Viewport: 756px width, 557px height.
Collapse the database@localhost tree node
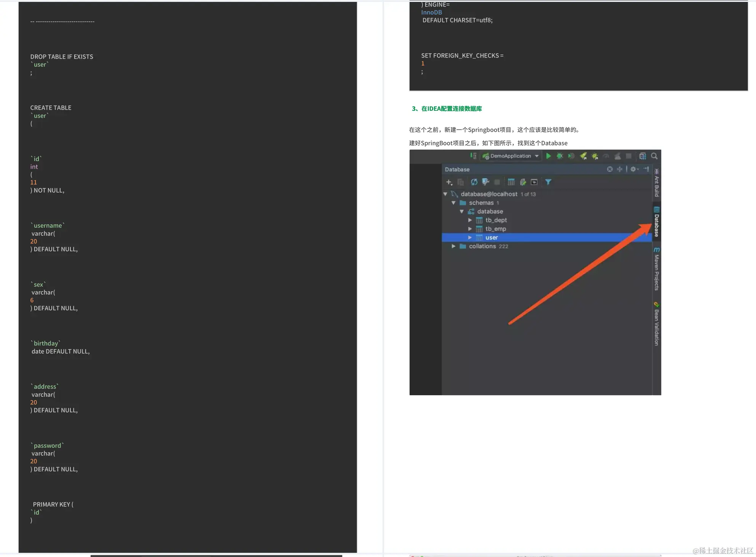pos(445,194)
